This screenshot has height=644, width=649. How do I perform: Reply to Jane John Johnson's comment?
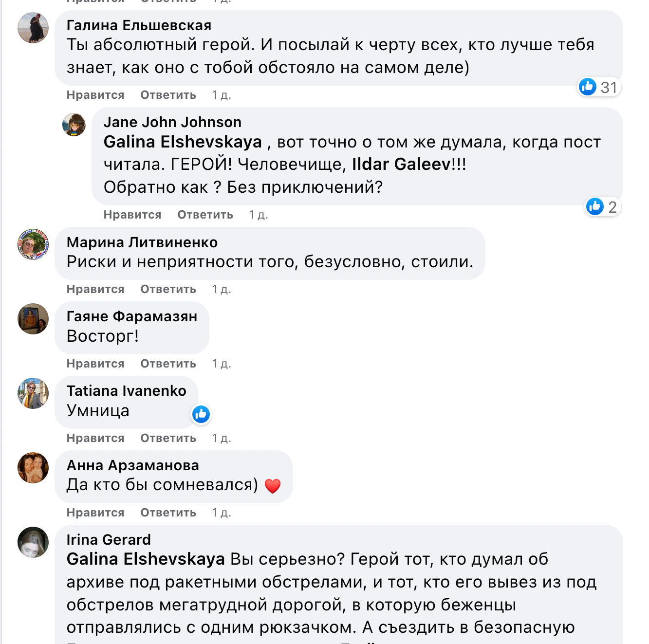point(205,215)
